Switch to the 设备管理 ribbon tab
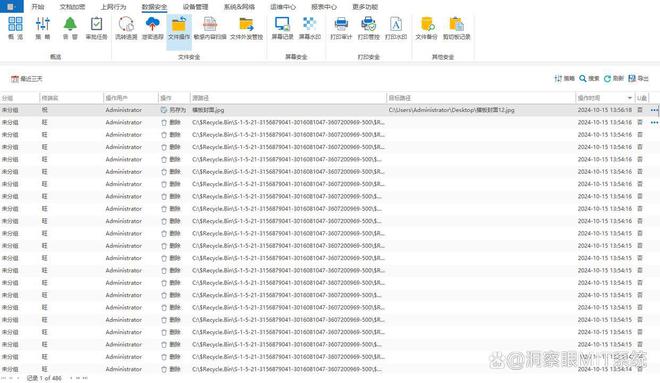 click(195, 7)
